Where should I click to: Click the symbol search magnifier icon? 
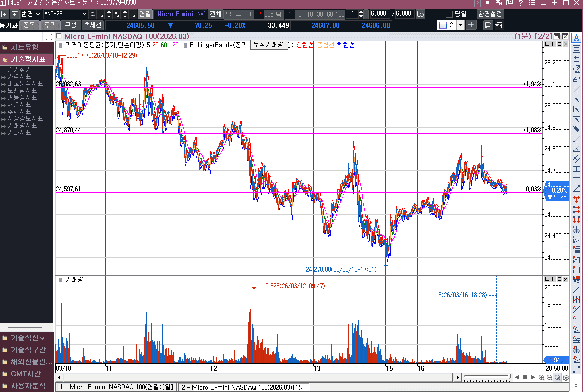(x=93, y=14)
